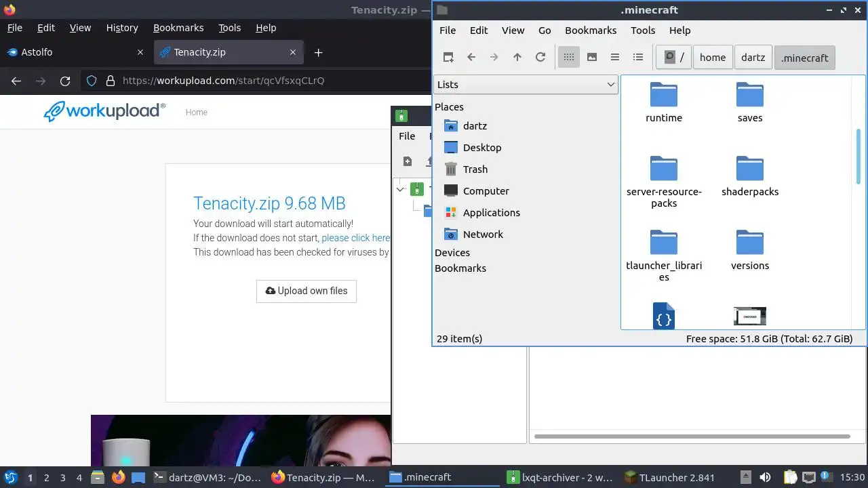Image resolution: width=868 pixels, height=488 pixels.
Task: Click the Firefox tracking protection shield
Action: 92,81
